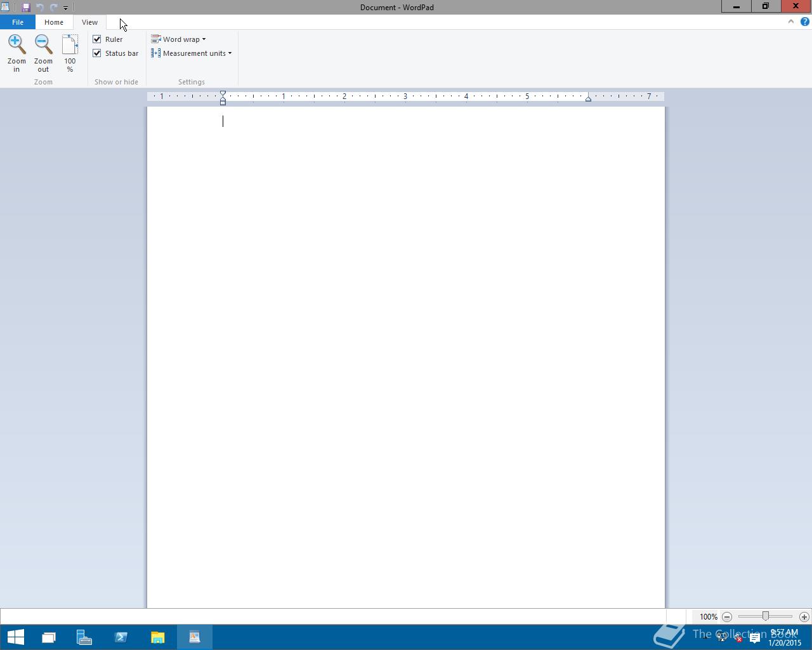Open Server Manager from the taskbar

(84, 637)
